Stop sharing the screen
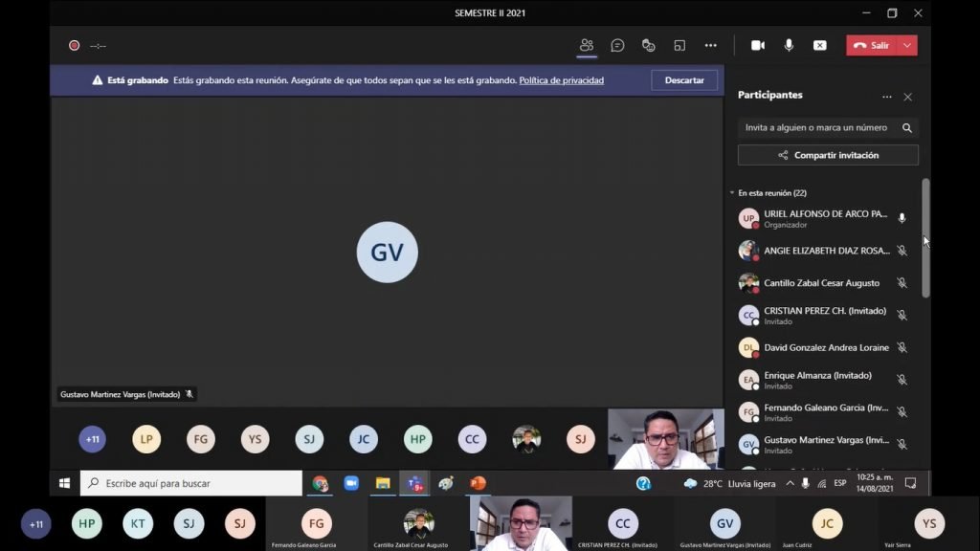The height and width of the screenshot is (551, 980). pyautogui.click(x=819, y=45)
